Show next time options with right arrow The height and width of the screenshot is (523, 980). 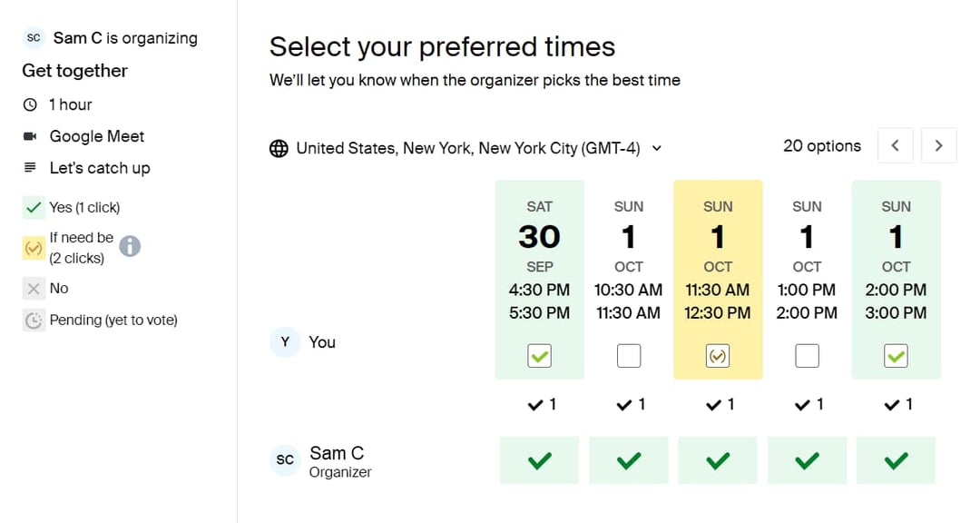coord(939,146)
